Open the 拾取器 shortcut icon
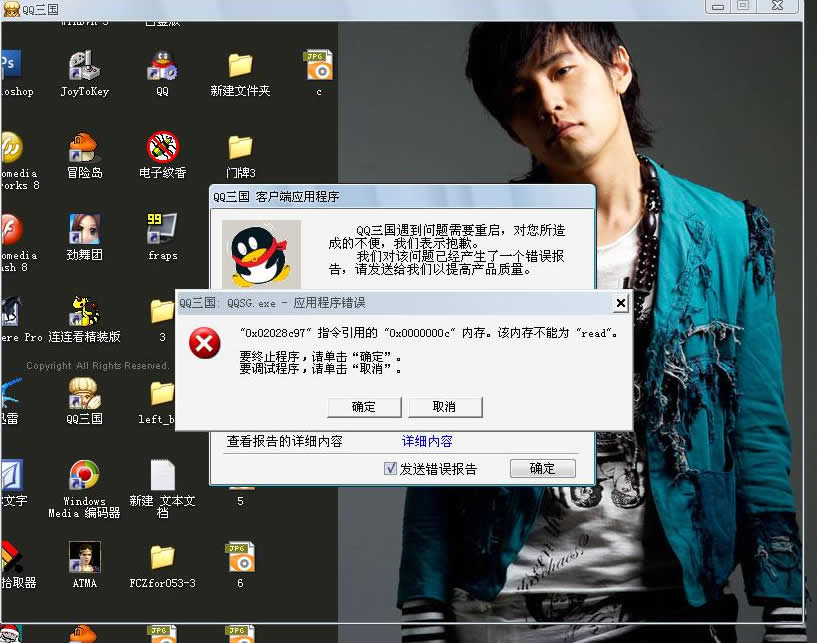The image size is (817, 643). point(11,557)
